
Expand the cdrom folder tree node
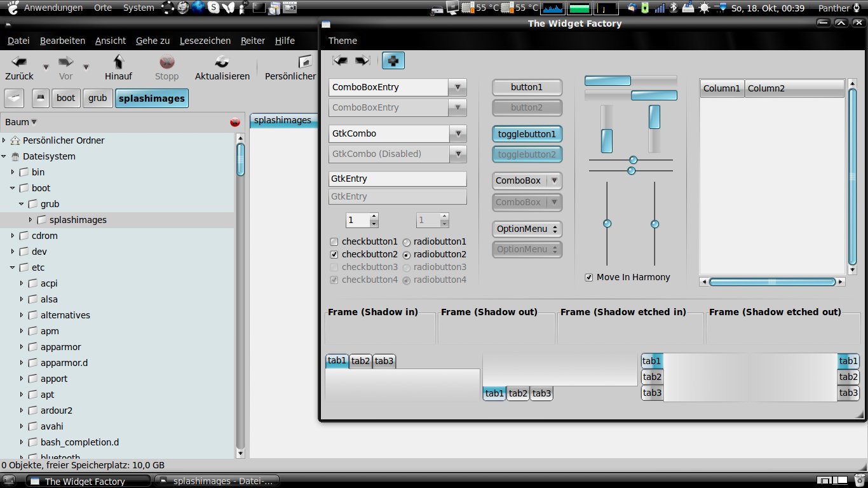pos(13,236)
